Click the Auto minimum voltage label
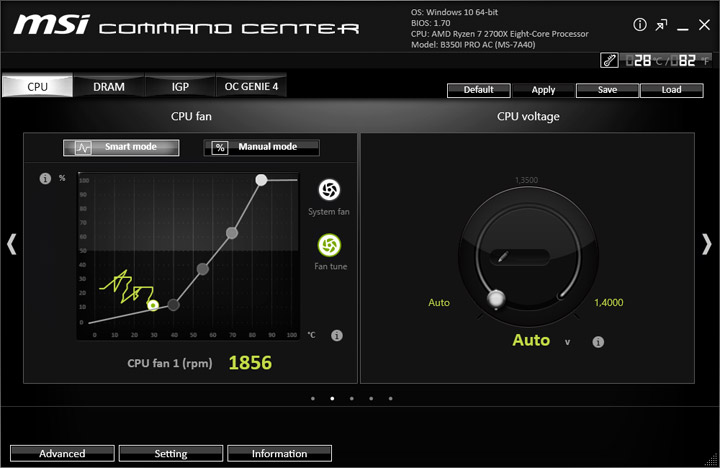The width and height of the screenshot is (720, 468). [x=439, y=303]
